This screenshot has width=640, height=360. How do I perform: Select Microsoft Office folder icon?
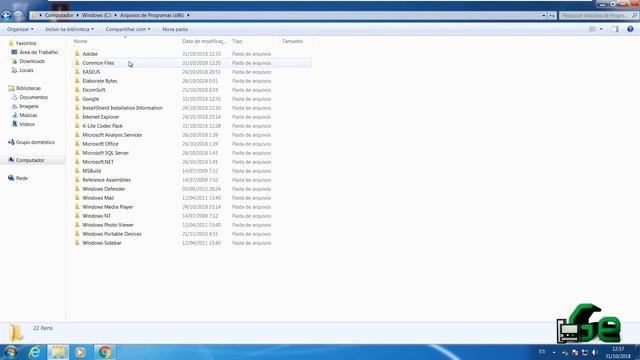point(77,143)
